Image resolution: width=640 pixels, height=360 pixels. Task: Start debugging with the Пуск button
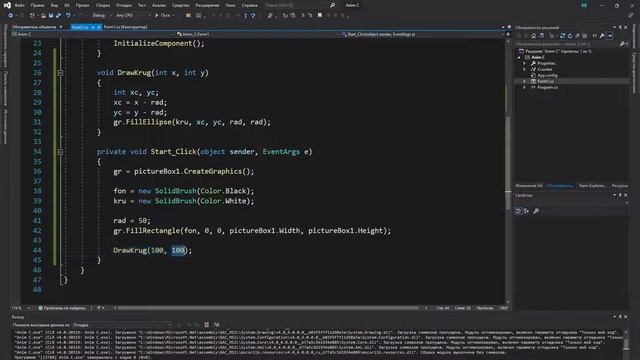163,16
